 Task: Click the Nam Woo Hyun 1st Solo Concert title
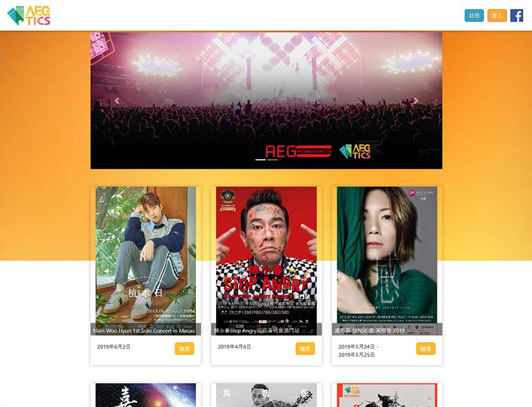(144, 330)
